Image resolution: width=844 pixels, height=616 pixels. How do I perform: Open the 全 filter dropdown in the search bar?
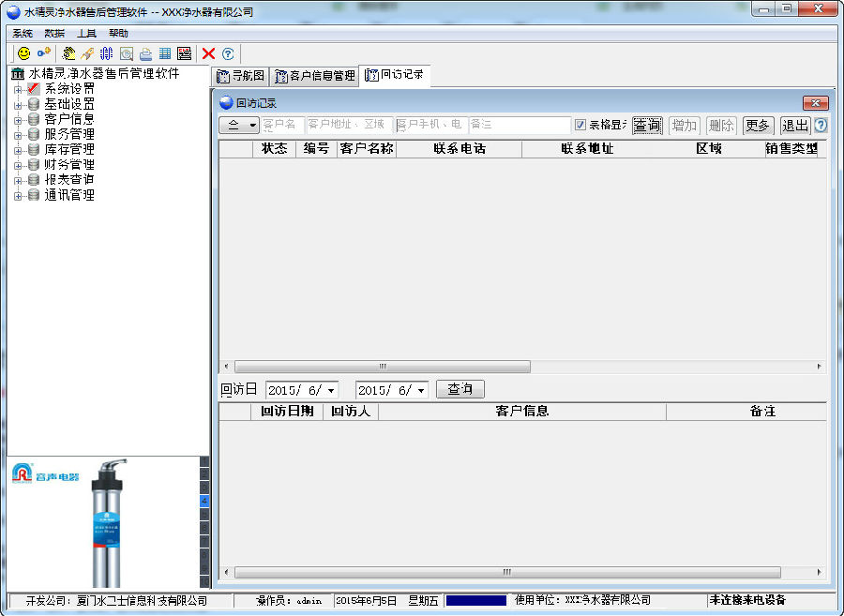click(x=239, y=126)
